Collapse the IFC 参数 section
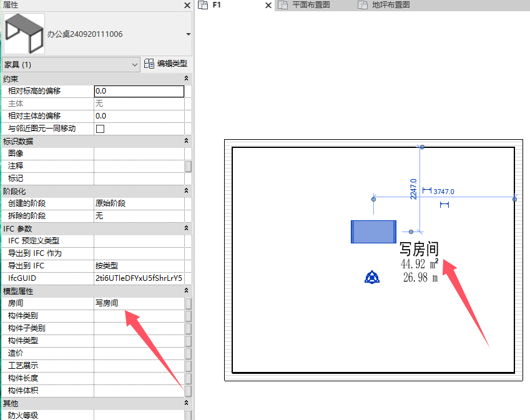Image resolution: width=530 pixels, height=420 pixels. tap(186, 228)
